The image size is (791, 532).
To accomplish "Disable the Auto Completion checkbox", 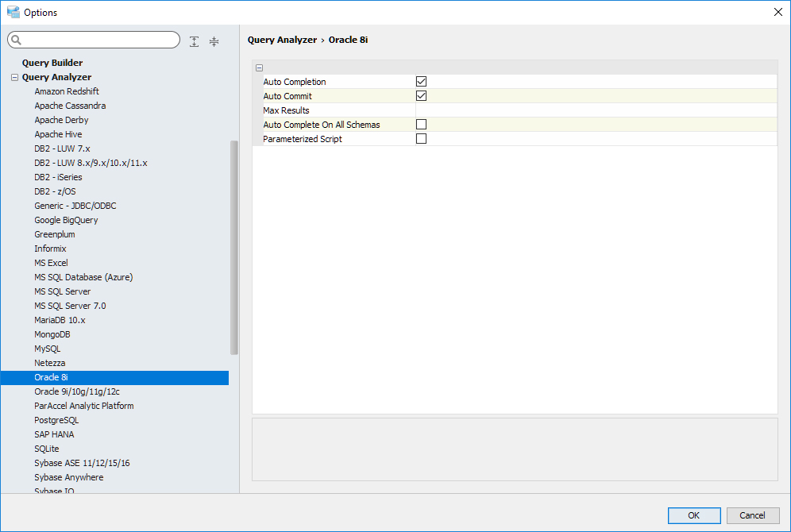I will pos(422,82).
